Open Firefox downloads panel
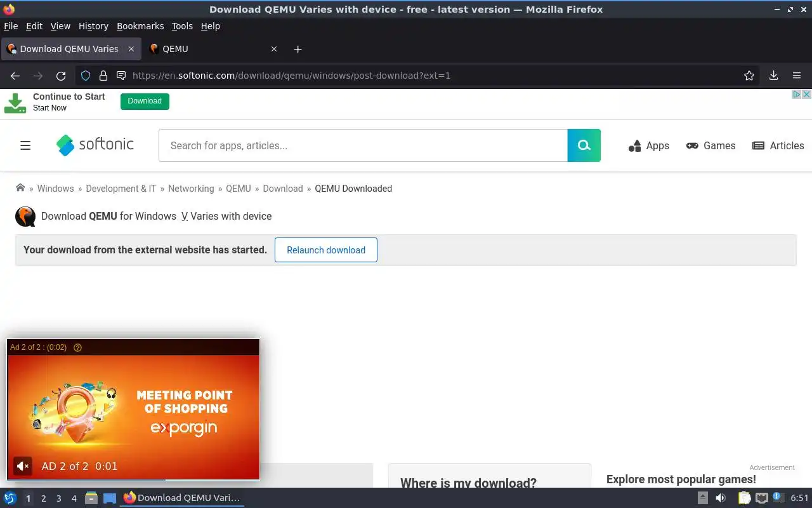 [773, 76]
